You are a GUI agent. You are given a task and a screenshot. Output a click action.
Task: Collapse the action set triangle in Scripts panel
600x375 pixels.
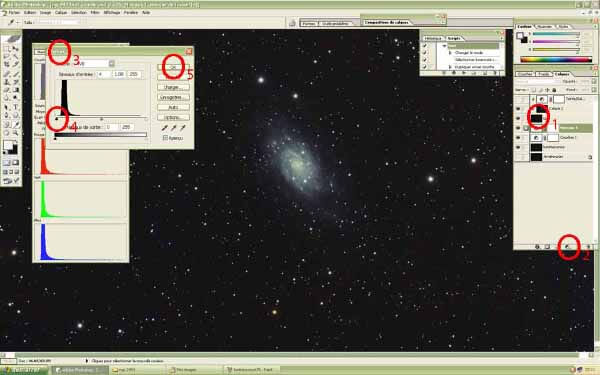(x=445, y=46)
